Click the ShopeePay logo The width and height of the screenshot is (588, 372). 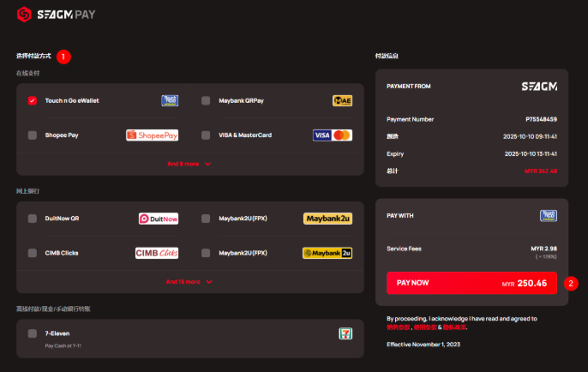(x=153, y=135)
